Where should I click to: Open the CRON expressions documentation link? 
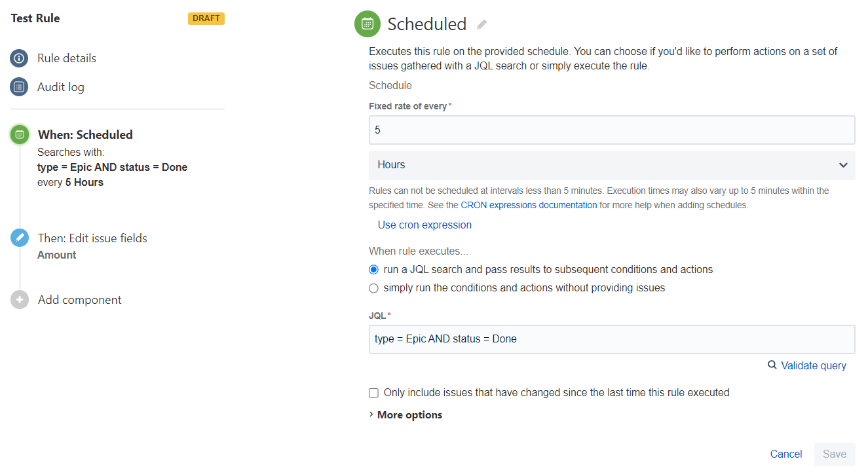coord(529,204)
